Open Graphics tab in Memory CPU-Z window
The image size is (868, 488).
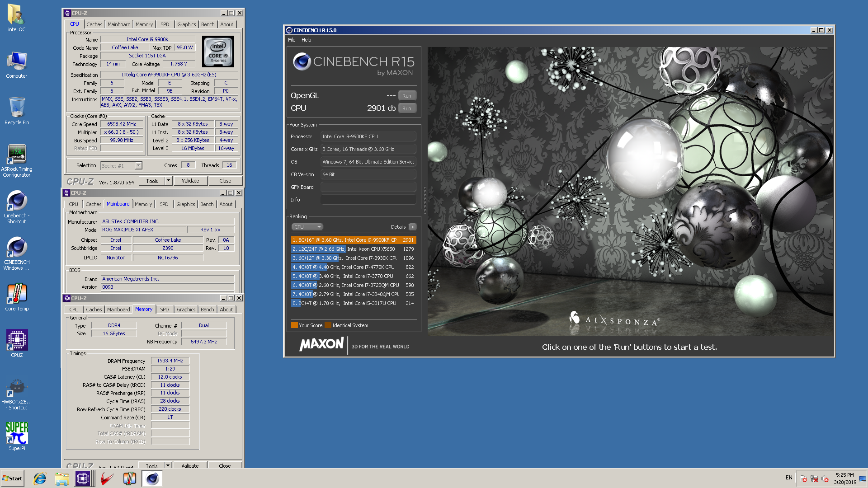pos(186,310)
